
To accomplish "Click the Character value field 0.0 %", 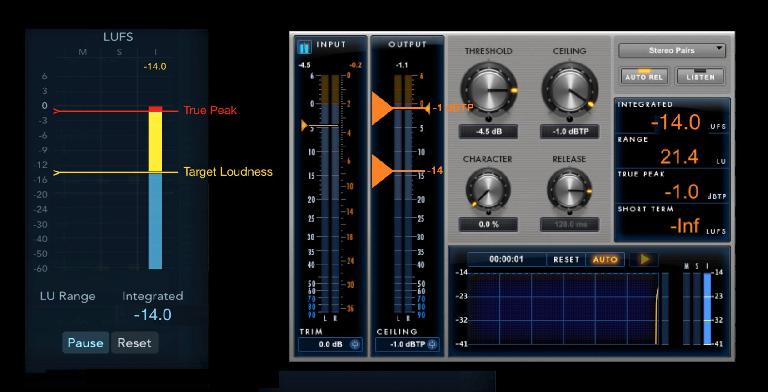I will pos(488,224).
